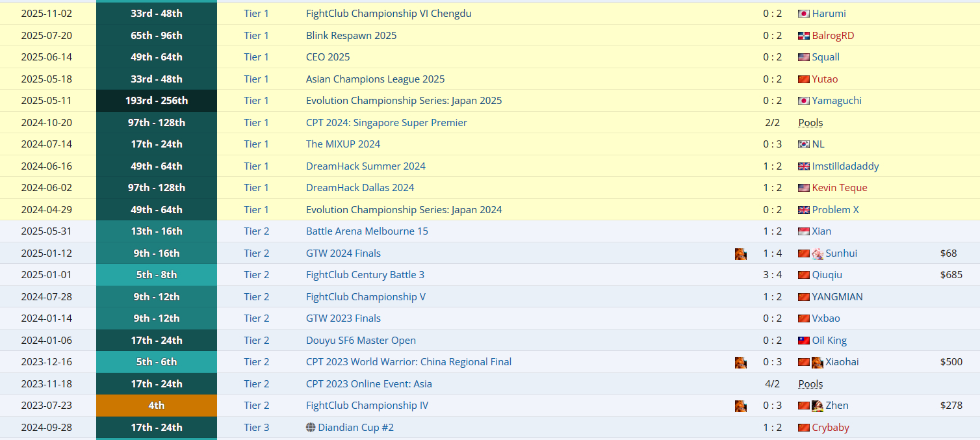Click the $278 prize value

(x=951, y=406)
